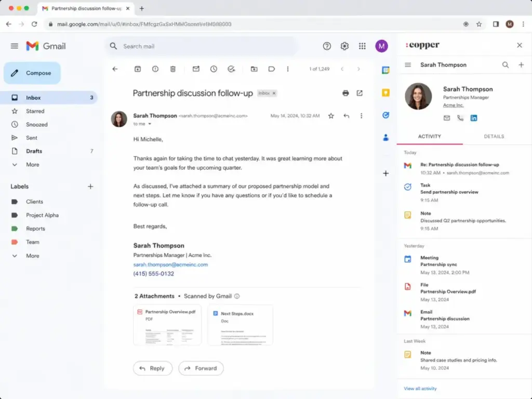Switch to the DETAILS tab
This screenshot has width=532, height=399.
494,137
